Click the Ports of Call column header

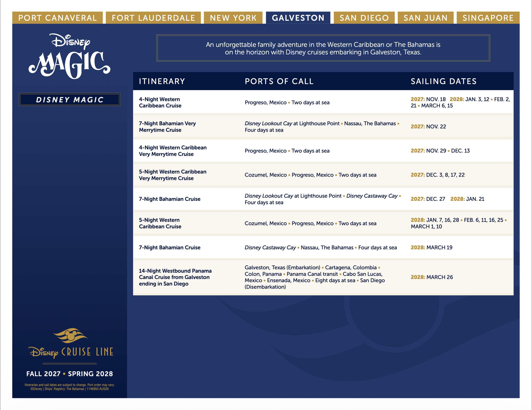[x=279, y=81]
